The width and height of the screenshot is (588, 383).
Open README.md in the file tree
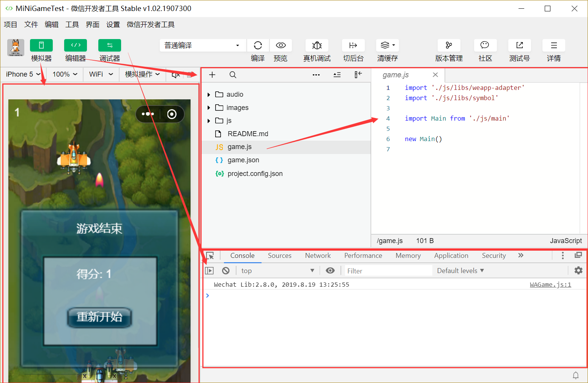pyautogui.click(x=287, y=134)
